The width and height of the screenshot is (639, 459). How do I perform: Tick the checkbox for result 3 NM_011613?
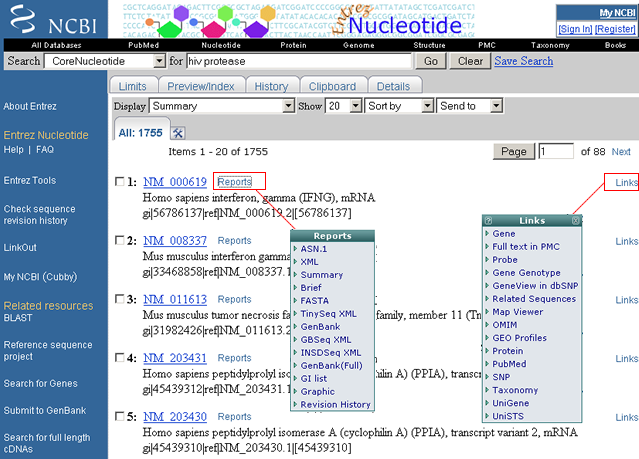pyautogui.click(x=119, y=299)
